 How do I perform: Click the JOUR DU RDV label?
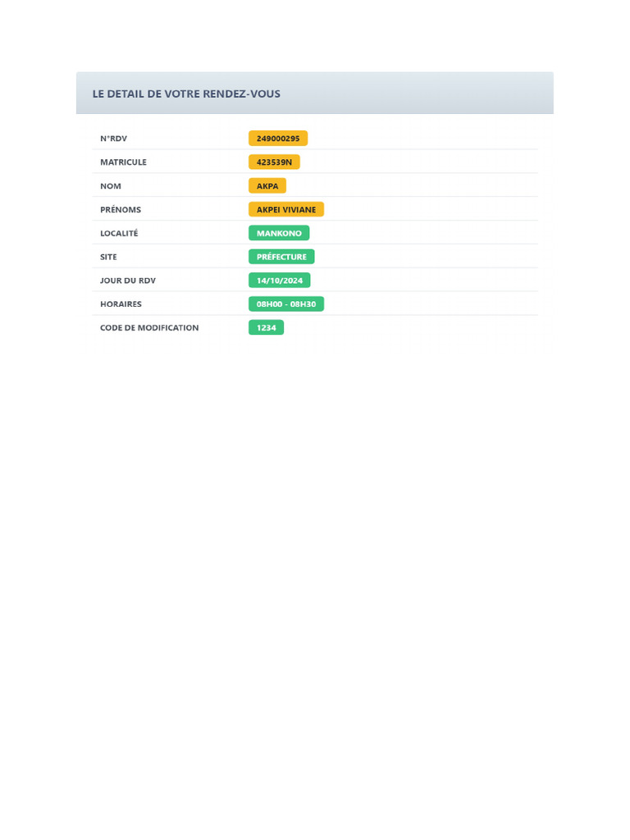pos(128,281)
